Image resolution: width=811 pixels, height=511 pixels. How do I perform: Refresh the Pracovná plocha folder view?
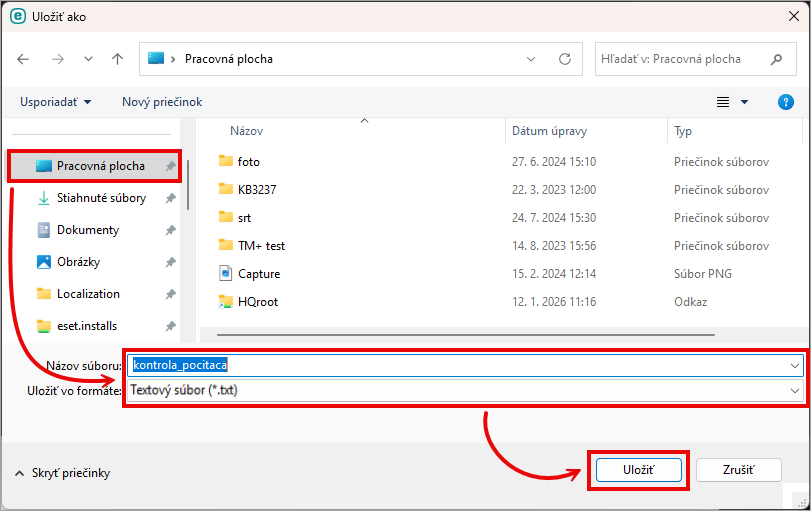(x=565, y=59)
